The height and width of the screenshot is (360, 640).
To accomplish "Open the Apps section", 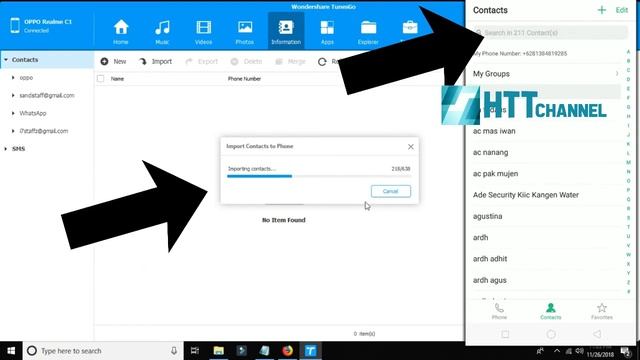I will point(327,31).
